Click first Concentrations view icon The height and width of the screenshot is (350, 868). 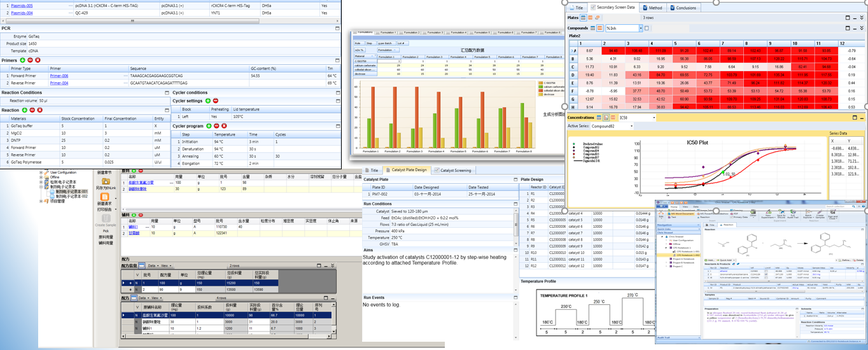599,118
